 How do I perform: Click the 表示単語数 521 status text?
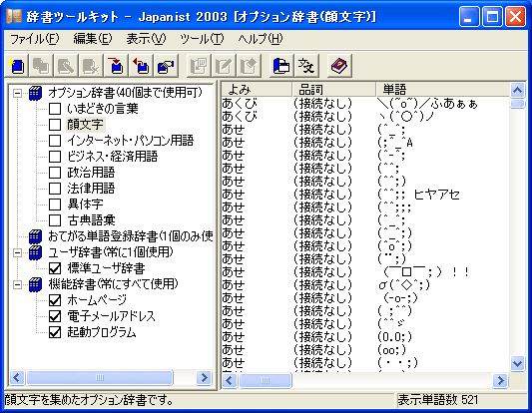[438, 400]
